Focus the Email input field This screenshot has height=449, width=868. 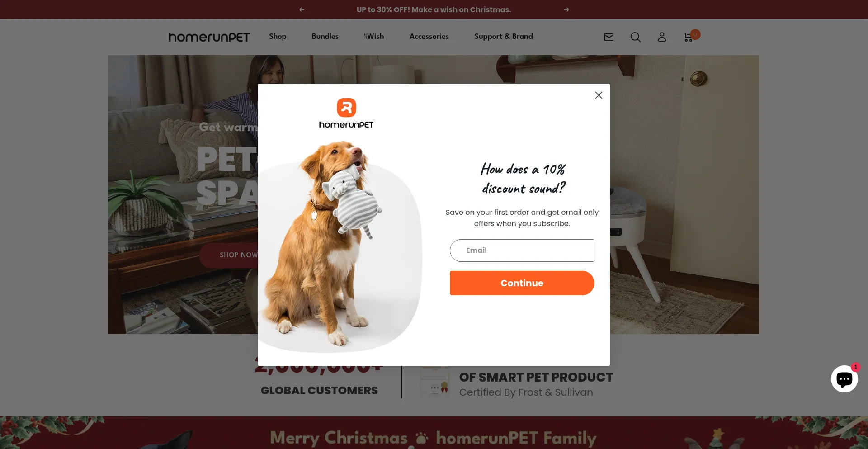(x=522, y=250)
